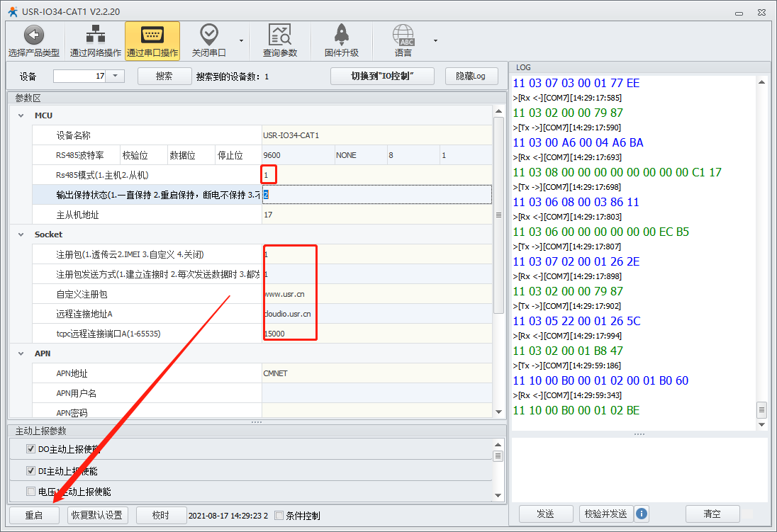Open 固件升级 rocket icon
The width and height of the screenshot is (777, 532).
pos(341,35)
